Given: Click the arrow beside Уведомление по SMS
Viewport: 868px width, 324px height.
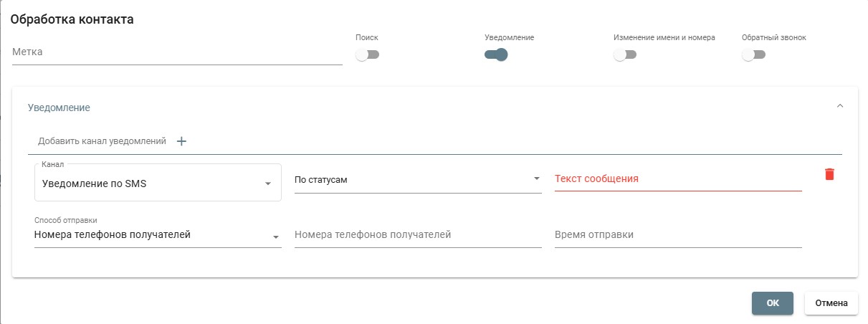Looking at the screenshot, I should point(268,184).
